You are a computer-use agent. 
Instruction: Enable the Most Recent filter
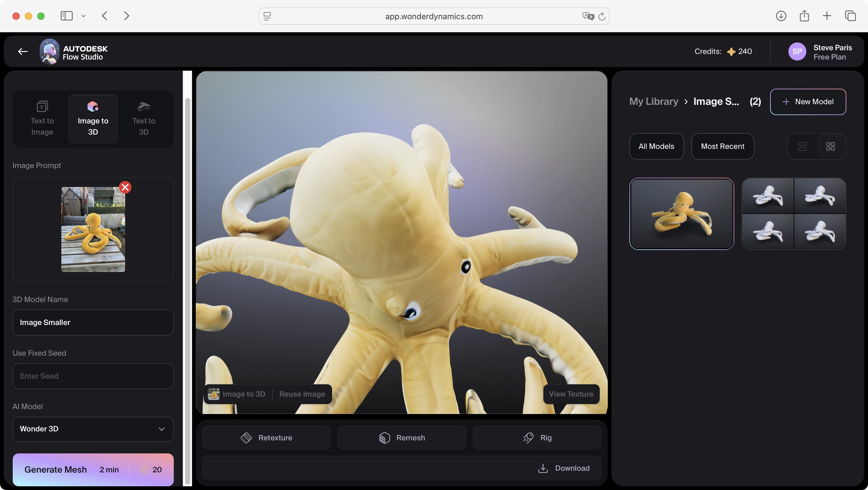click(722, 146)
